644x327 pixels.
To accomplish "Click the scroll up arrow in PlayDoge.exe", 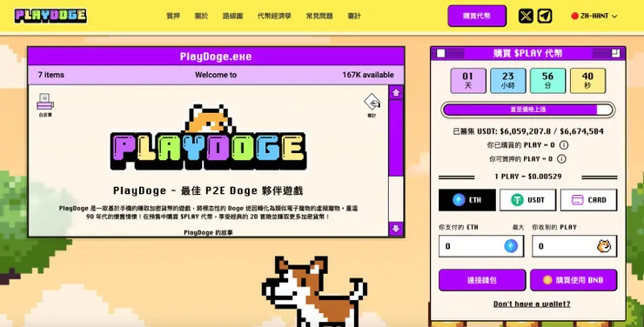I will click(x=396, y=93).
